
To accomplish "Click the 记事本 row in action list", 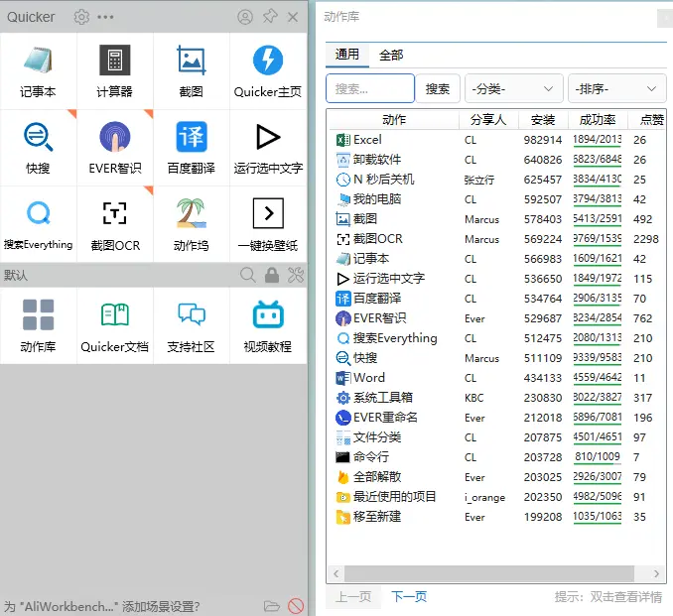I will [497, 259].
